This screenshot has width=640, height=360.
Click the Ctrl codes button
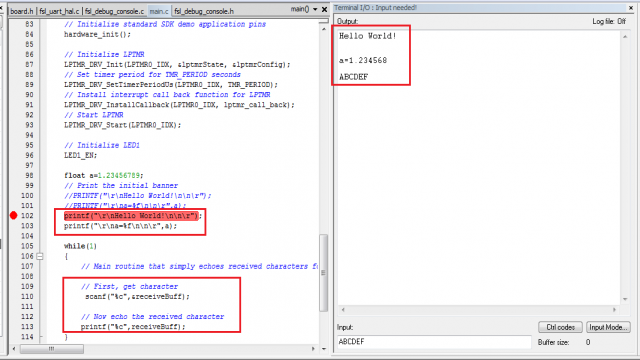point(560,327)
